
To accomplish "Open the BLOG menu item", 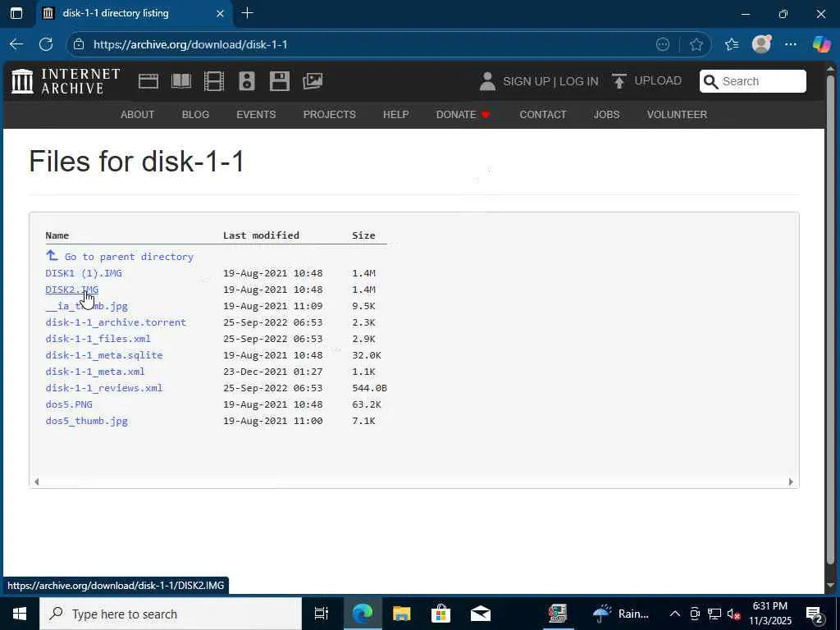I will pyautogui.click(x=195, y=115).
